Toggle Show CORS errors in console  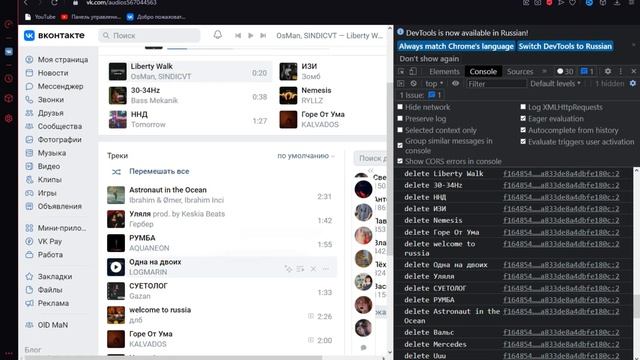400,161
